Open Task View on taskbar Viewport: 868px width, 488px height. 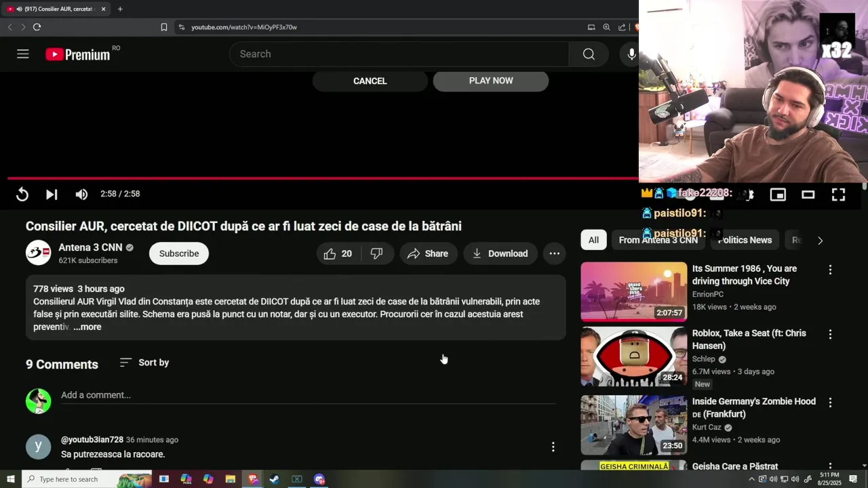[164, 479]
